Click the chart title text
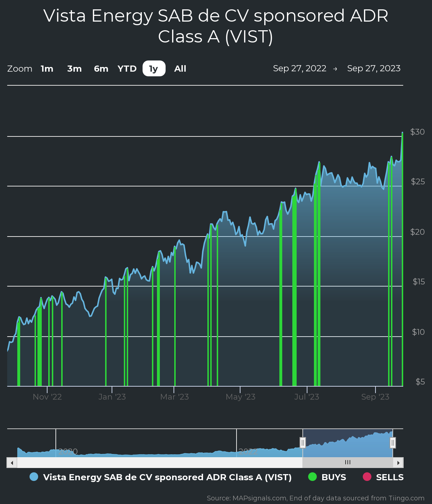 coord(216,26)
